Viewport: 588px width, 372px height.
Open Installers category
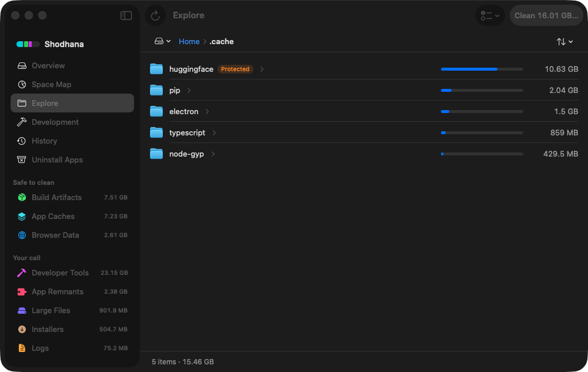point(72,329)
